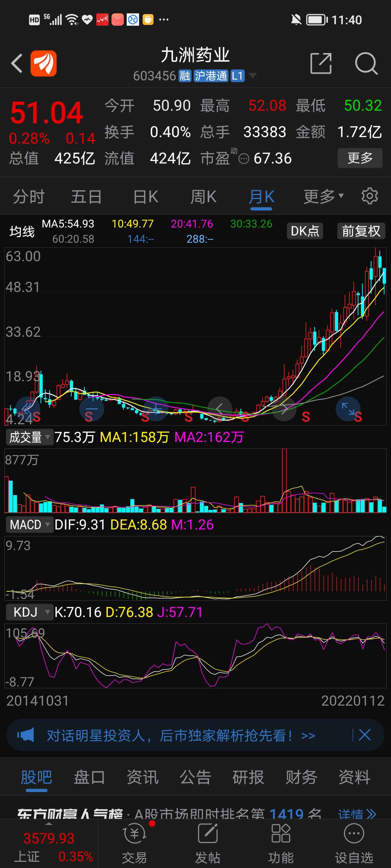The width and height of the screenshot is (391, 868).
Task: Change the 前复权 adjustment mode
Action: tap(361, 231)
